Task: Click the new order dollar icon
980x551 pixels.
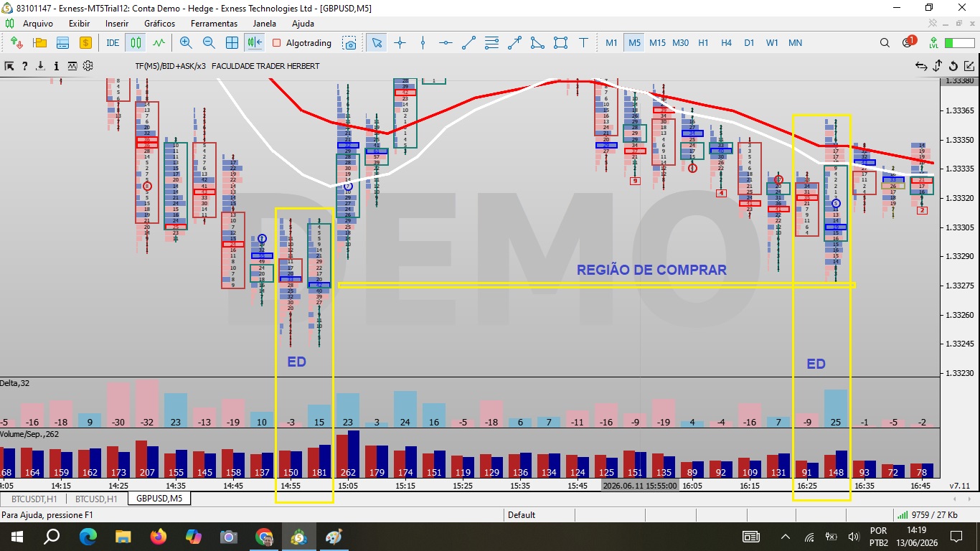Action: click(x=85, y=43)
